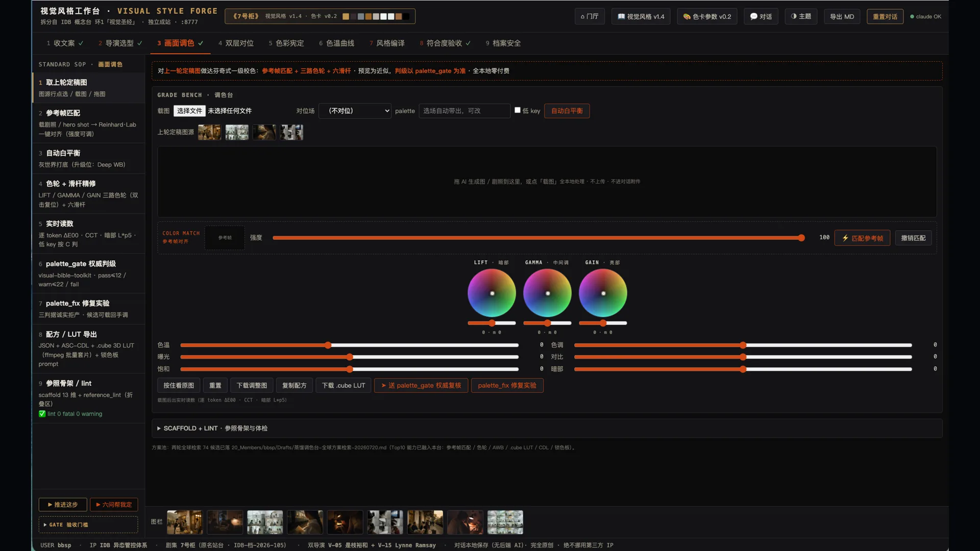Adjust the 暗部 slider

coord(743,369)
